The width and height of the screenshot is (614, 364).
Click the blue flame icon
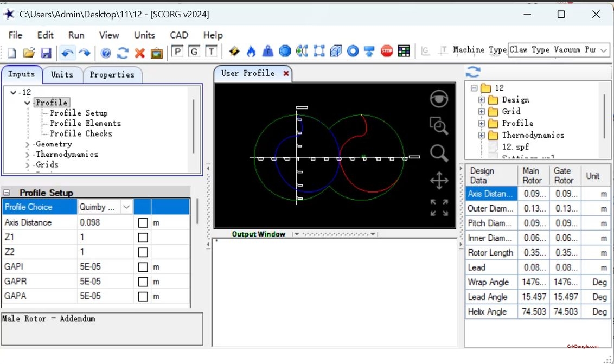(251, 51)
